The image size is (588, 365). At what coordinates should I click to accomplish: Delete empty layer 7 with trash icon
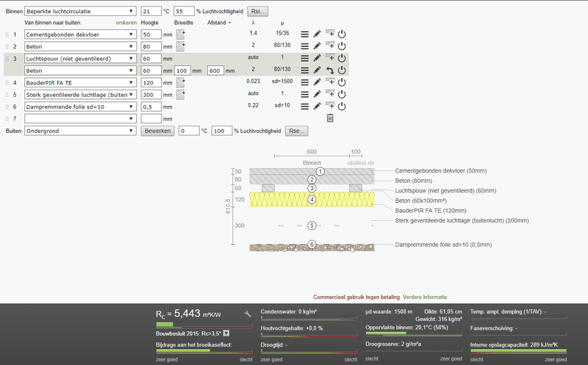click(x=330, y=118)
